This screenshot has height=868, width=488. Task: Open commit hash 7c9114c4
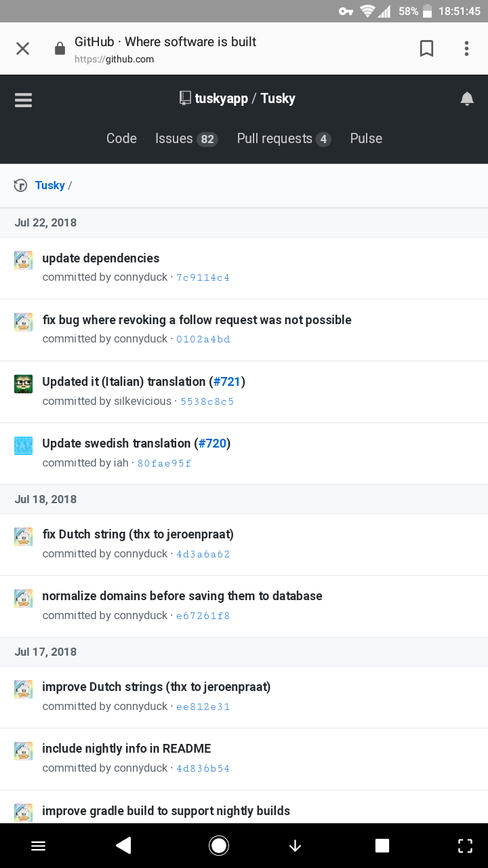coord(203,277)
